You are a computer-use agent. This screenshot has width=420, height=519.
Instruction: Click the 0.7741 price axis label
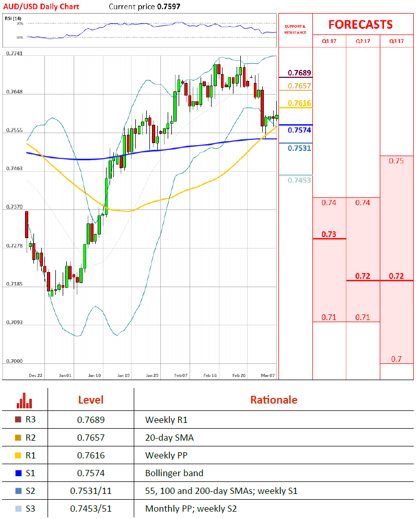[x=15, y=53]
